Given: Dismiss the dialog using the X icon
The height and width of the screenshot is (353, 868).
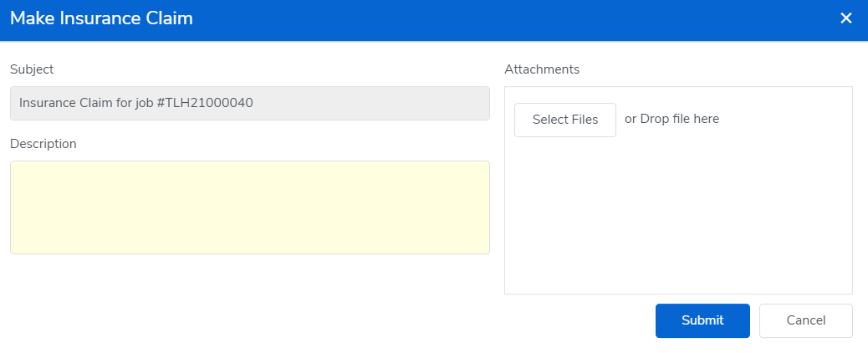Looking at the screenshot, I should 845,18.
